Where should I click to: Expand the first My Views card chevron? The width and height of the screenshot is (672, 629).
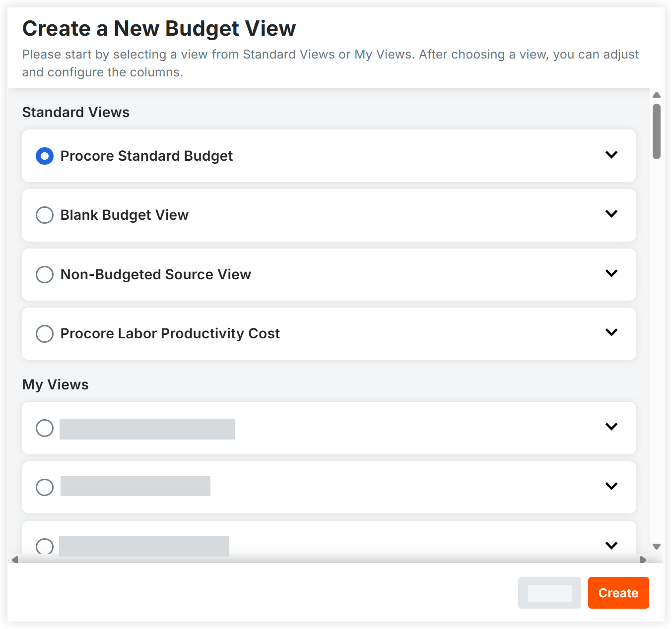point(611,427)
